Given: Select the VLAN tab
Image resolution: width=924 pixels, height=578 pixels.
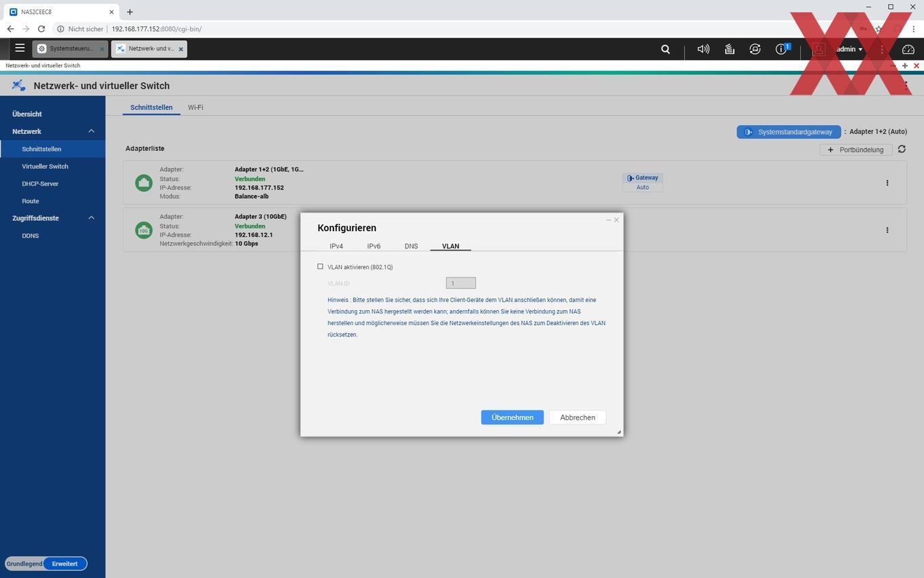Looking at the screenshot, I should coord(450,246).
